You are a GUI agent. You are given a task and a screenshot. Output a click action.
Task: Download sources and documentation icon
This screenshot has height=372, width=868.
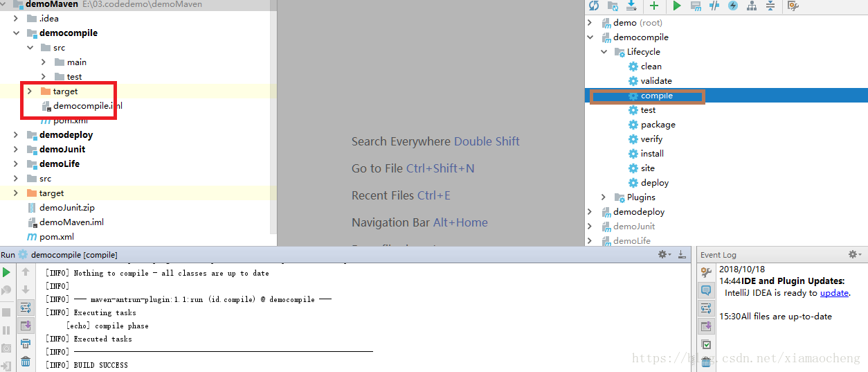(631, 6)
